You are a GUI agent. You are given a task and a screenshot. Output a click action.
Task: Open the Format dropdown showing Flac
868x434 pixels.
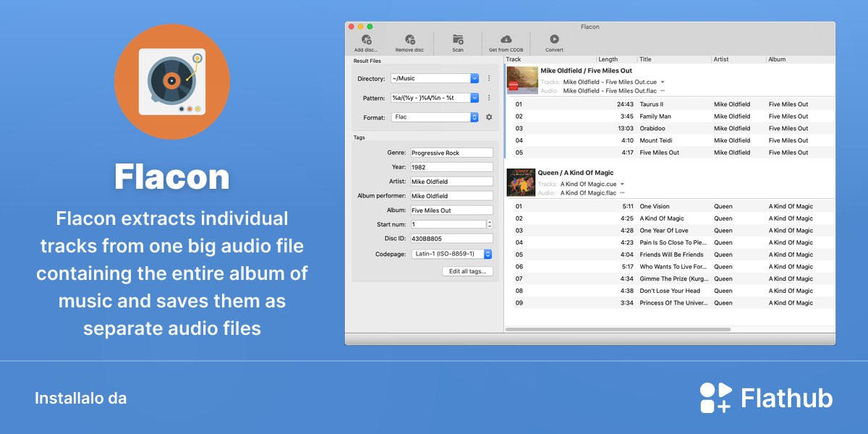pos(435,117)
